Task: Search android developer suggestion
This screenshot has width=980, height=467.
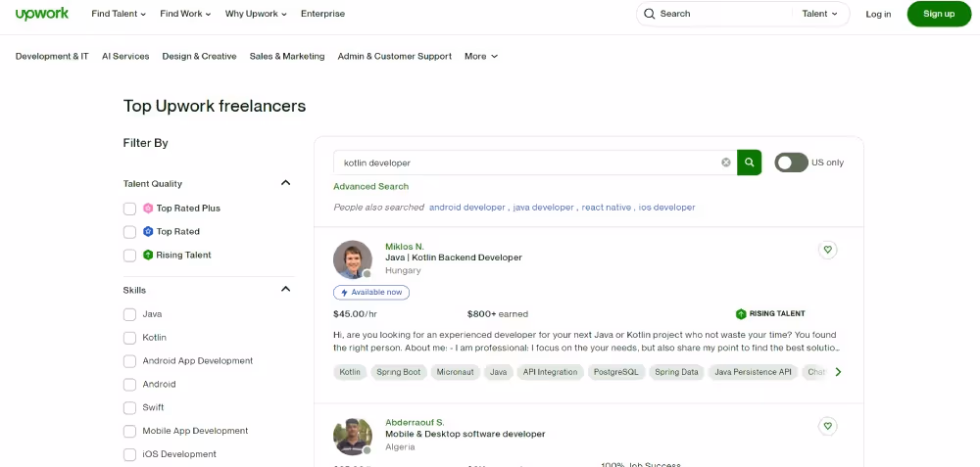Action: (x=466, y=208)
